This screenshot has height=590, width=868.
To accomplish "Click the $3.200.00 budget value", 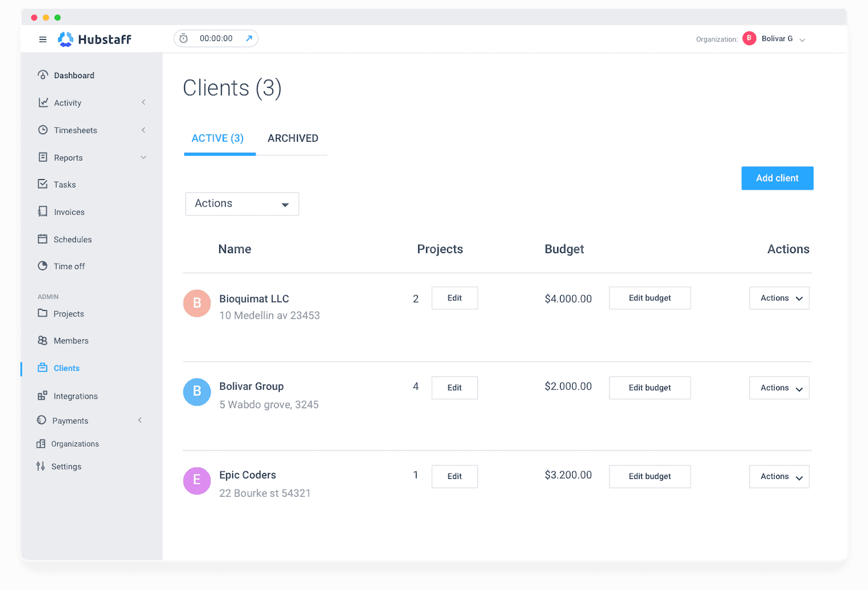I will tap(568, 475).
